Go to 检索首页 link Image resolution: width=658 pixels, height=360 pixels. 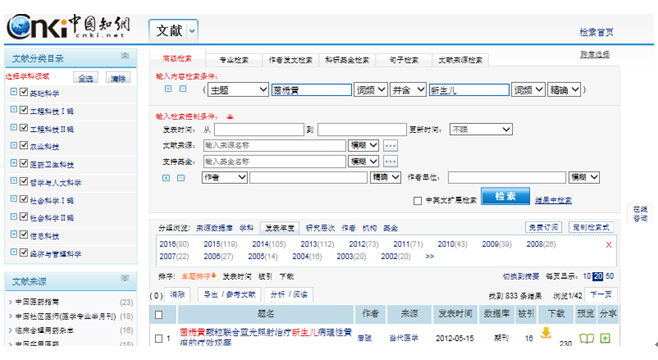(596, 32)
